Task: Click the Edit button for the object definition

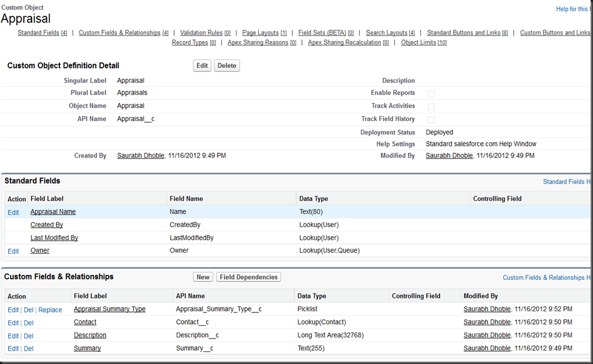Action: tap(202, 65)
